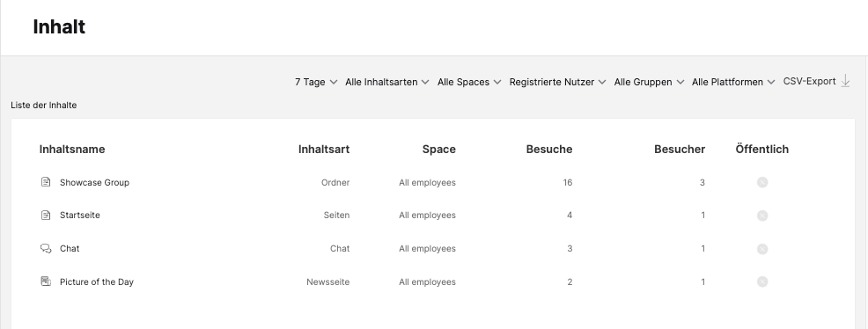Open the Alle Gruppen dropdown
This screenshot has width=868, height=329.
coord(649,82)
